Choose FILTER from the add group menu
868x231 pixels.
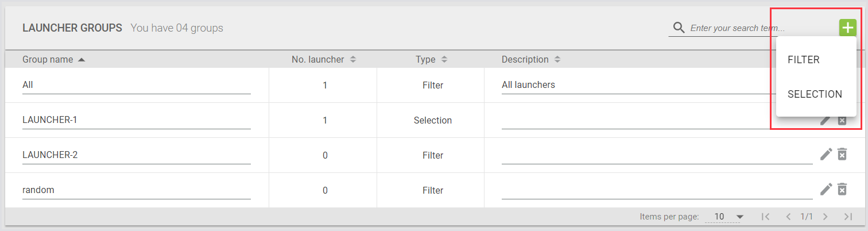(803, 60)
